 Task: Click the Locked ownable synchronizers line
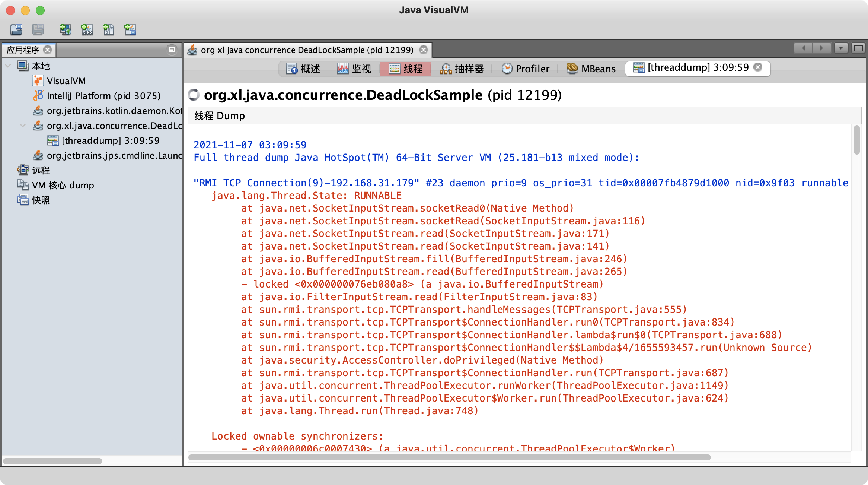(297, 436)
